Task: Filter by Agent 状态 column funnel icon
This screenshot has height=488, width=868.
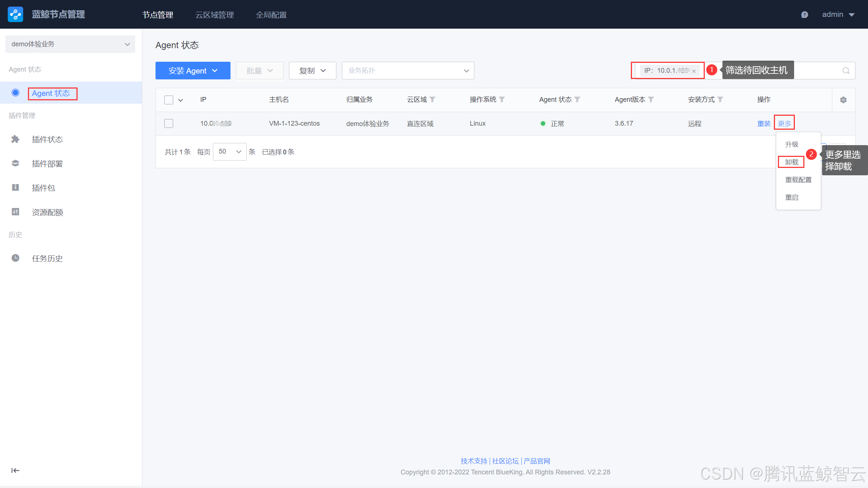Action: coord(577,100)
